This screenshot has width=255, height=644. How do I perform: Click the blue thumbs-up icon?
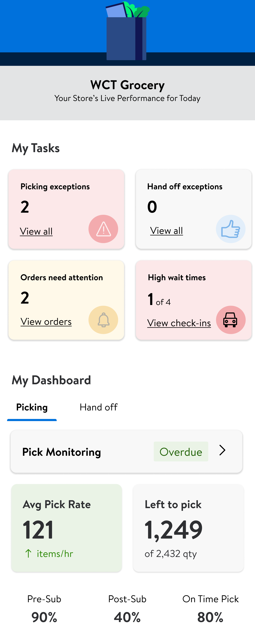click(231, 229)
